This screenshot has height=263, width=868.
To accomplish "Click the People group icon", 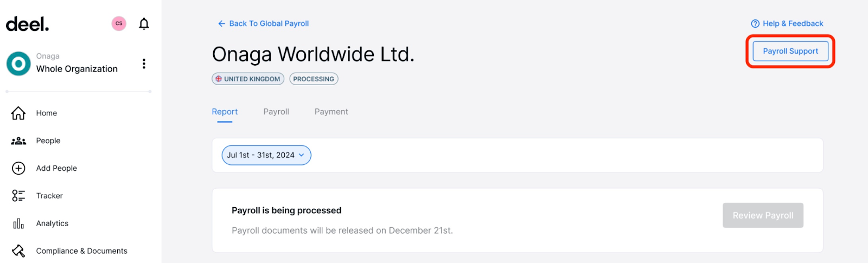I will click(x=18, y=140).
